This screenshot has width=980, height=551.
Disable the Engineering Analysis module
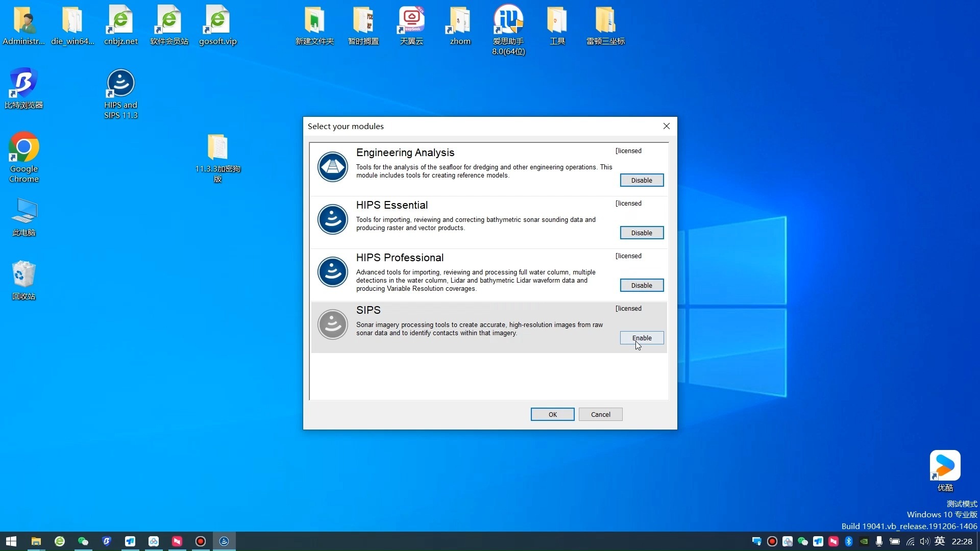[x=642, y=180]
